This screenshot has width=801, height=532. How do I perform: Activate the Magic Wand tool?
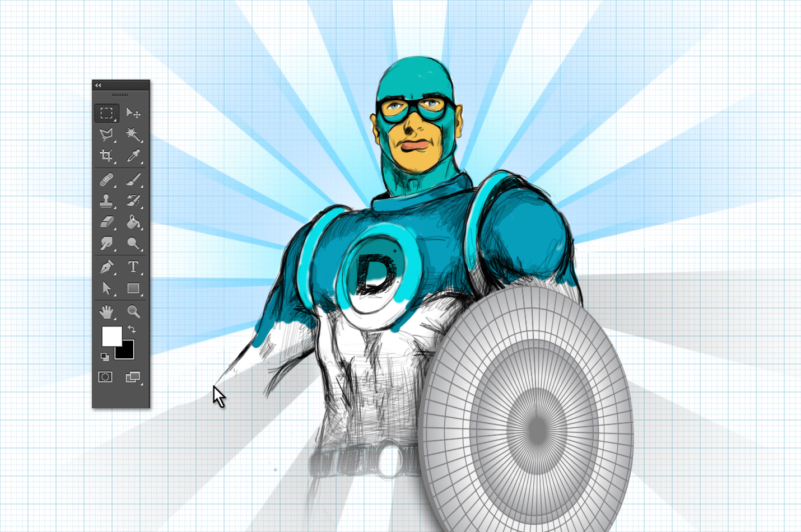pyautogui.click(x=133, y=134)
